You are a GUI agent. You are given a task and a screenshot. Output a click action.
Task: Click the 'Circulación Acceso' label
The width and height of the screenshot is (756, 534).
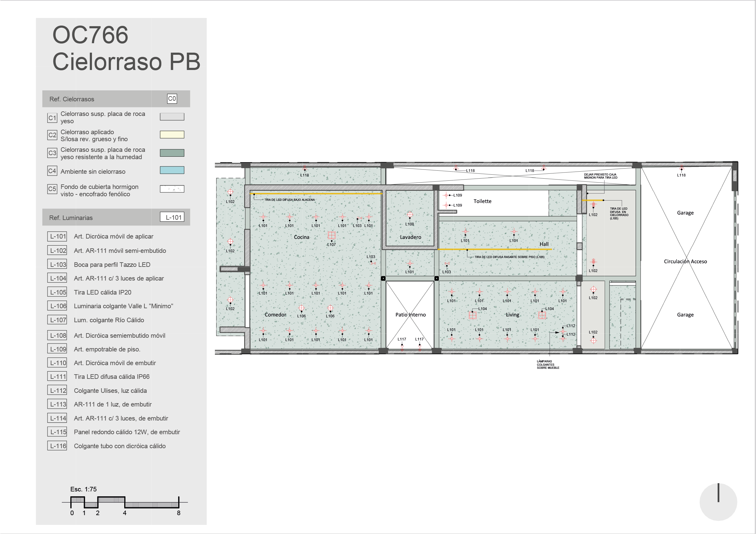(685, 261)
